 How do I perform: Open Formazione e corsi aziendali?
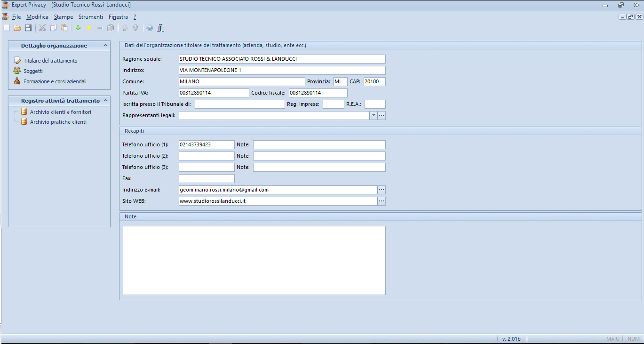(55, 81)
